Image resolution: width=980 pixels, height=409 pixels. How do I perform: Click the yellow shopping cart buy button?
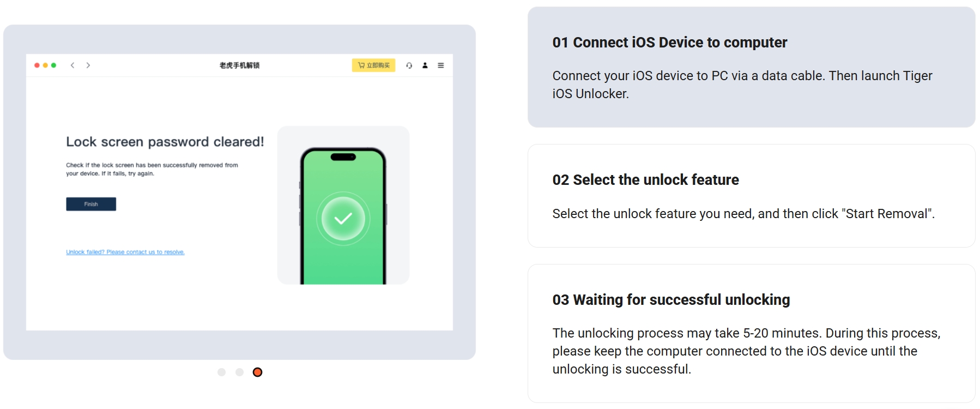[373, 65]
